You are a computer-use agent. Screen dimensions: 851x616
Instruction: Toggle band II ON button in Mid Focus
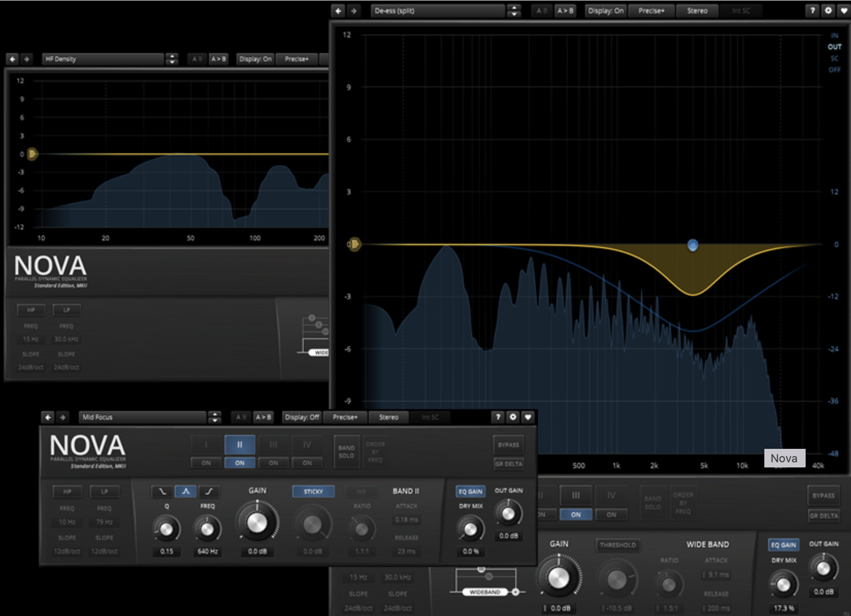pyautogui.click(x=240, y=463)
